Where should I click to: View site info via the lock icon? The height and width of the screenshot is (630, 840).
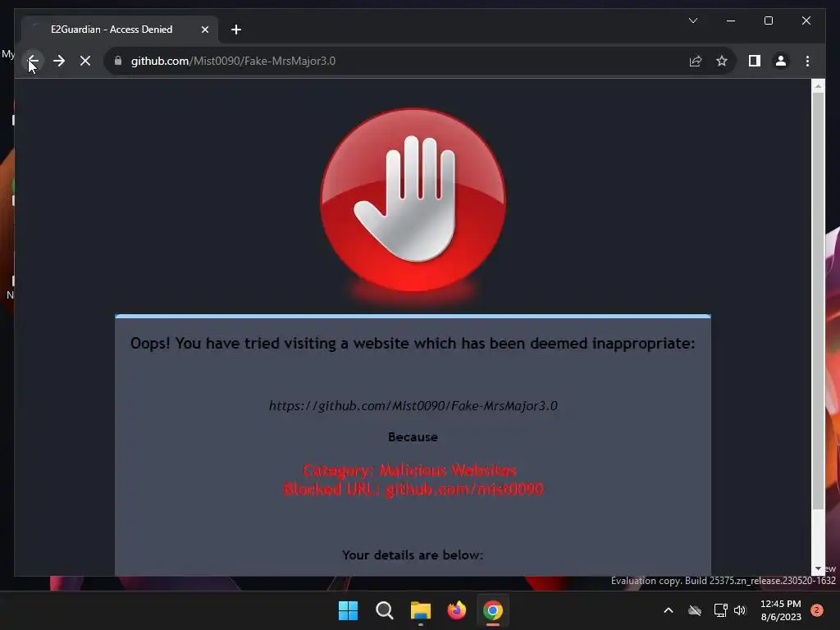(118, 61)
